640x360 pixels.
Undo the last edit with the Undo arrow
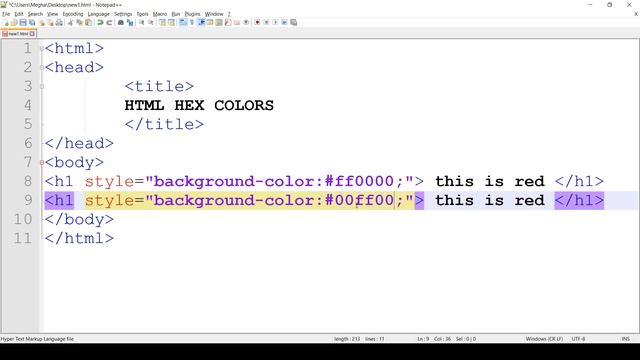[x=100, y=22]
